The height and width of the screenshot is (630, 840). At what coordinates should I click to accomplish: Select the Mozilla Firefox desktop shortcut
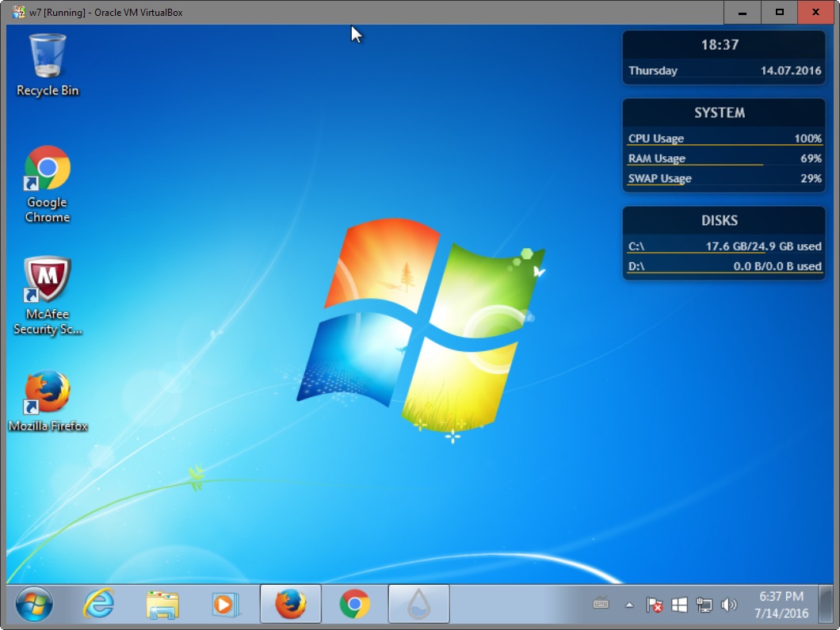point(48,401)
